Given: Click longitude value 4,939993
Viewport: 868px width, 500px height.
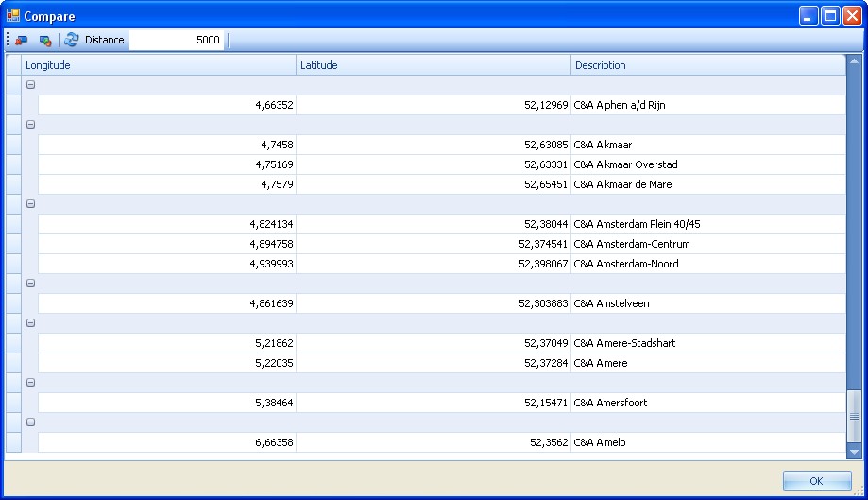Looking at the screenshot, I should click(271, 264).
